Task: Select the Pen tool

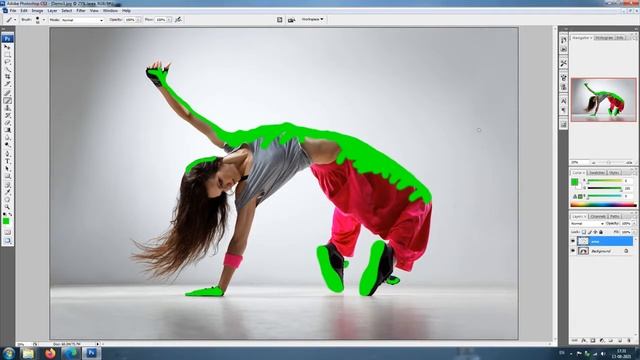Action: click(7, 154)
